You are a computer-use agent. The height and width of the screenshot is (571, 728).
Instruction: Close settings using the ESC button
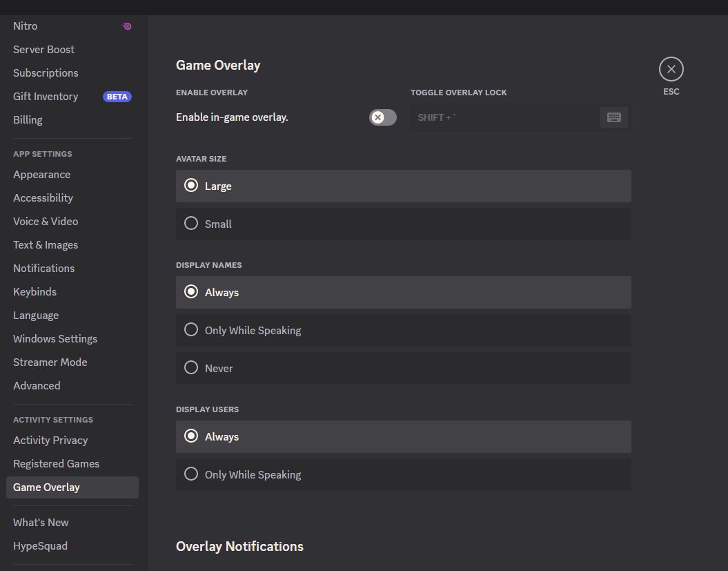pyautogui.click(x=671, y=68)
